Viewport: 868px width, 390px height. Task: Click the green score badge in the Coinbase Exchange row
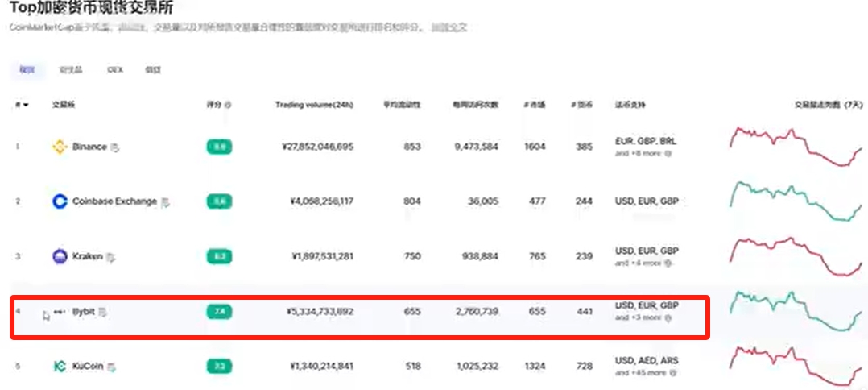219,201
